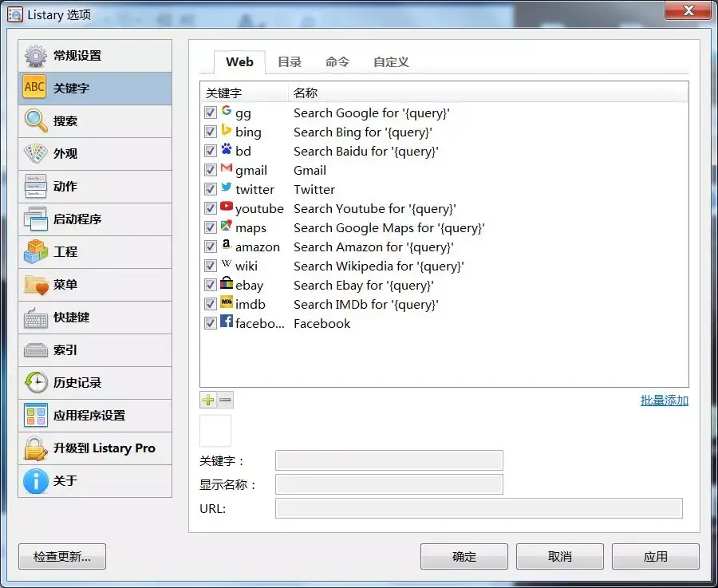Click the 名称 column header
718x588 pixels.
(488, 93)
